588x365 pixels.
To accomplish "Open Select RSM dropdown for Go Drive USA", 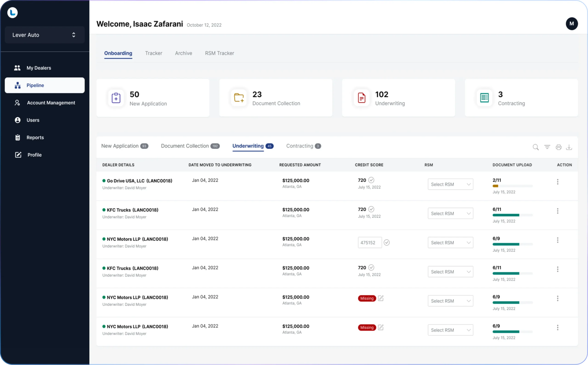I will coord(450,184).
